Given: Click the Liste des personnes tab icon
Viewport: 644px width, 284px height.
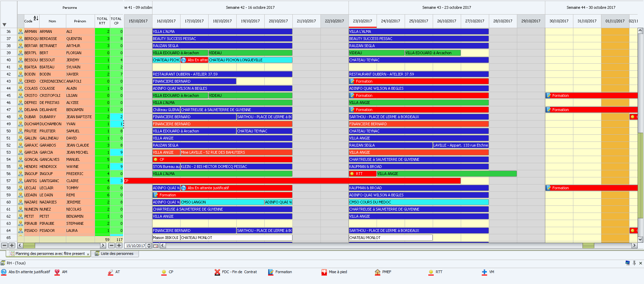Looking at the screenshot, I should coord(97,254).
